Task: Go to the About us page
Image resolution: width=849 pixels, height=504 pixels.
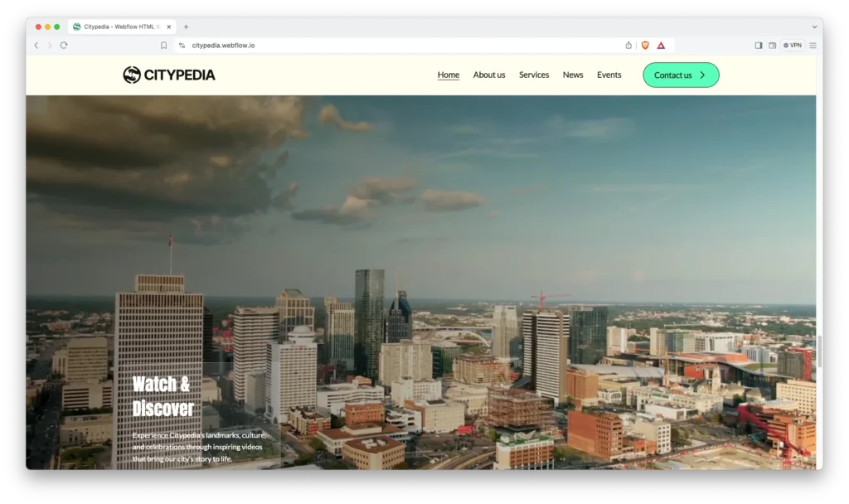Action: [x=489, y=75]
